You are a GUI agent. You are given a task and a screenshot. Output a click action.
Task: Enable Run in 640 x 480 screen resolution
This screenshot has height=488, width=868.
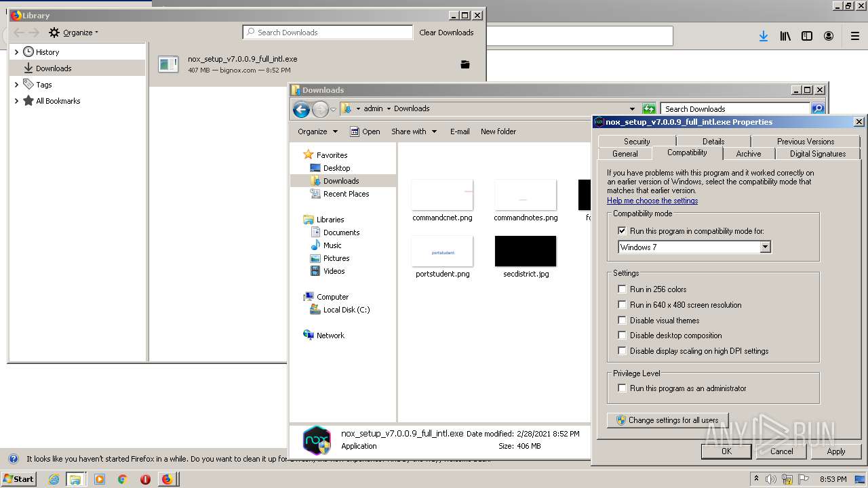tap(622, 305)
